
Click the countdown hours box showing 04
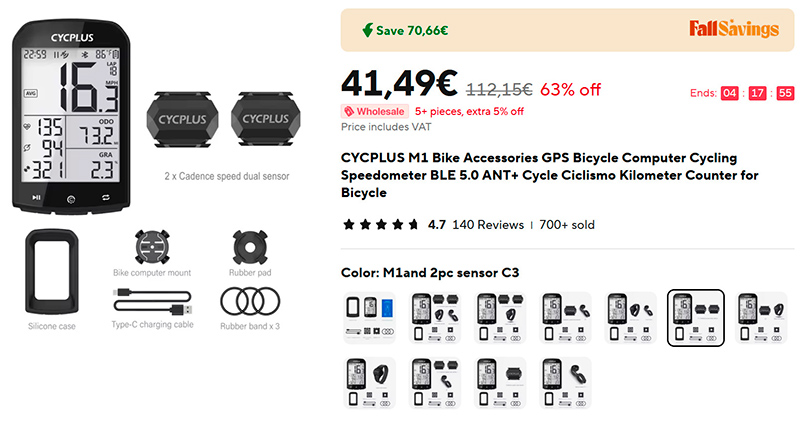tap(730, 93)
